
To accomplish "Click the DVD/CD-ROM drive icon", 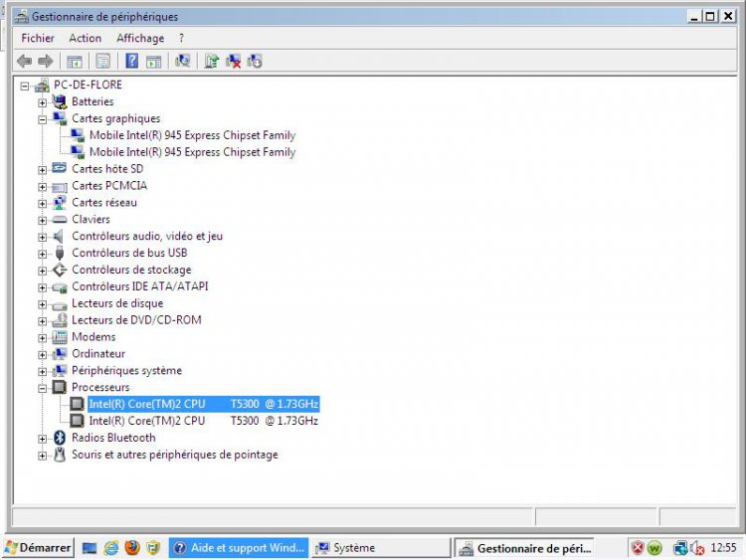I will pyautogui.click(x=60, y=319).
